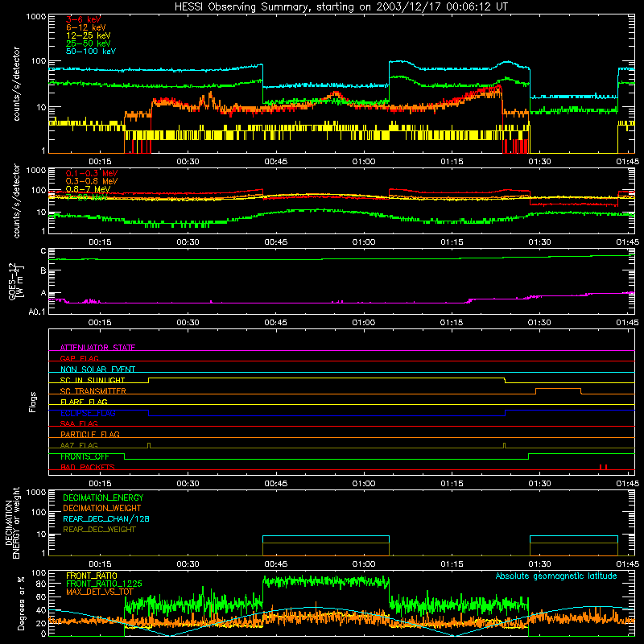Click the DECIMATION ENERGY or weight axis label
The width and height of the screenshot is (644, 644).
tap(13, 522)
